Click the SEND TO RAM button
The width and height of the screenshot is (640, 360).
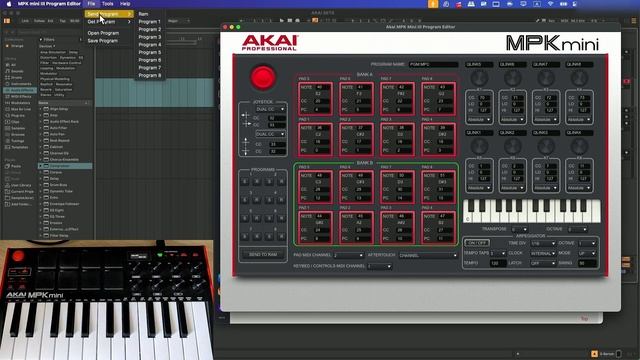263,254
